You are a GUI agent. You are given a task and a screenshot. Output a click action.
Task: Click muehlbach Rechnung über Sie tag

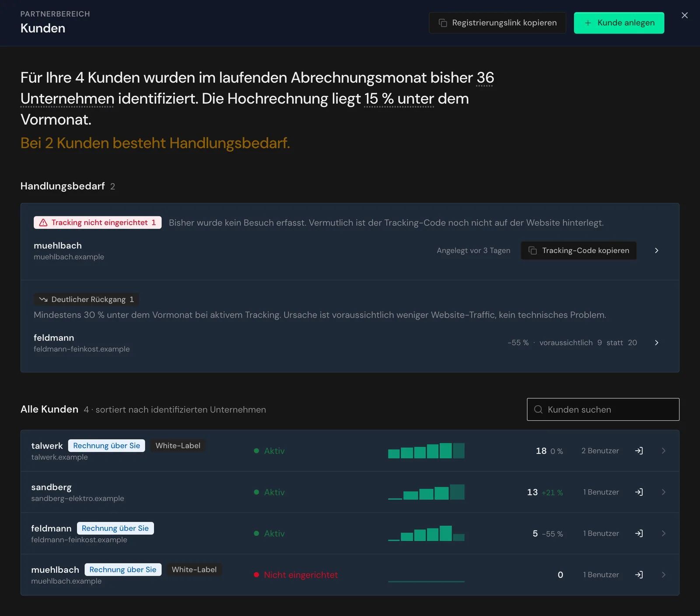[x=123, y=570]
